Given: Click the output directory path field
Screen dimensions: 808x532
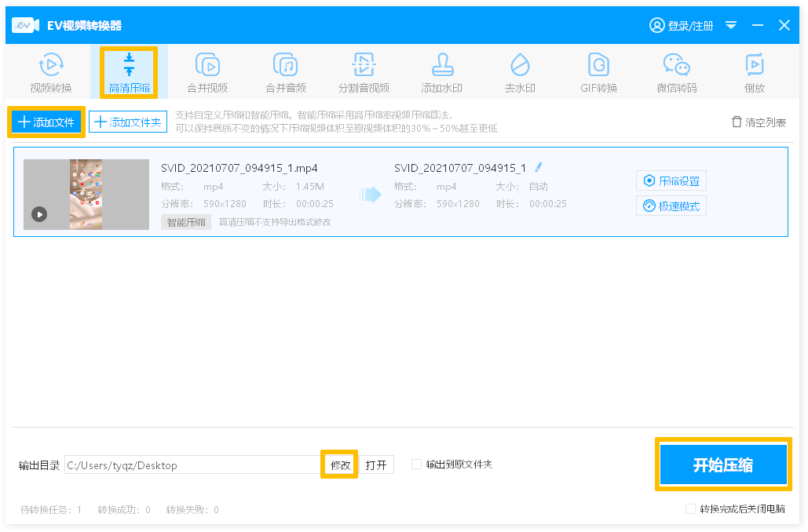Looking at the screenshot, I should (192, 465).
